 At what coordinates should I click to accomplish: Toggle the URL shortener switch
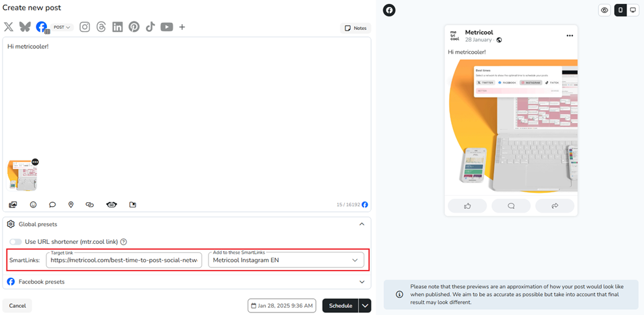(16, 242)
